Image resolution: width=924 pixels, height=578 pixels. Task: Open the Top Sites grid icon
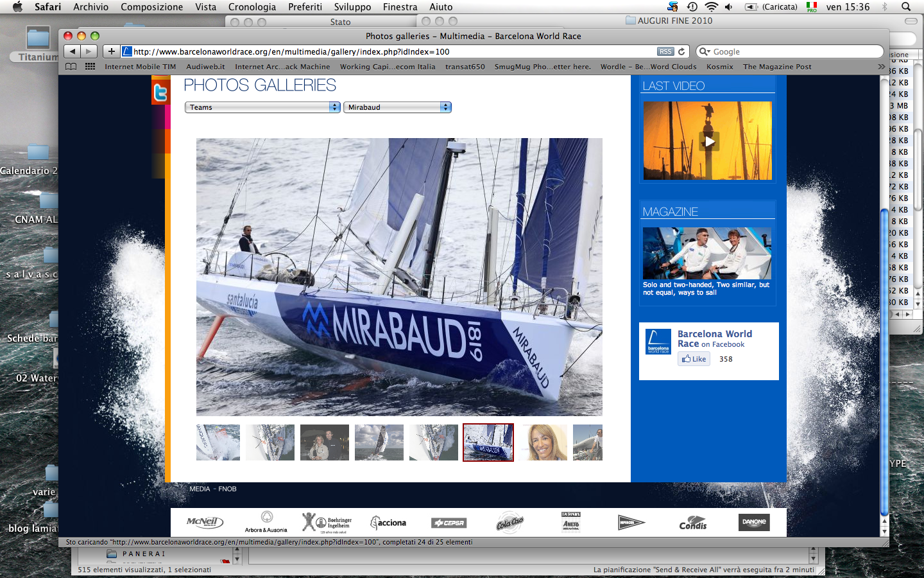click(x=90, y=66)
